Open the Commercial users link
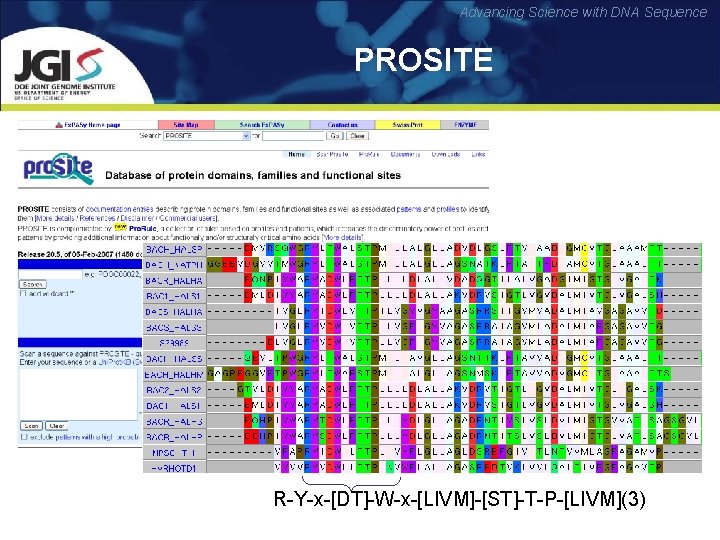The image size is (720, 540). click(x=188, y=218)
